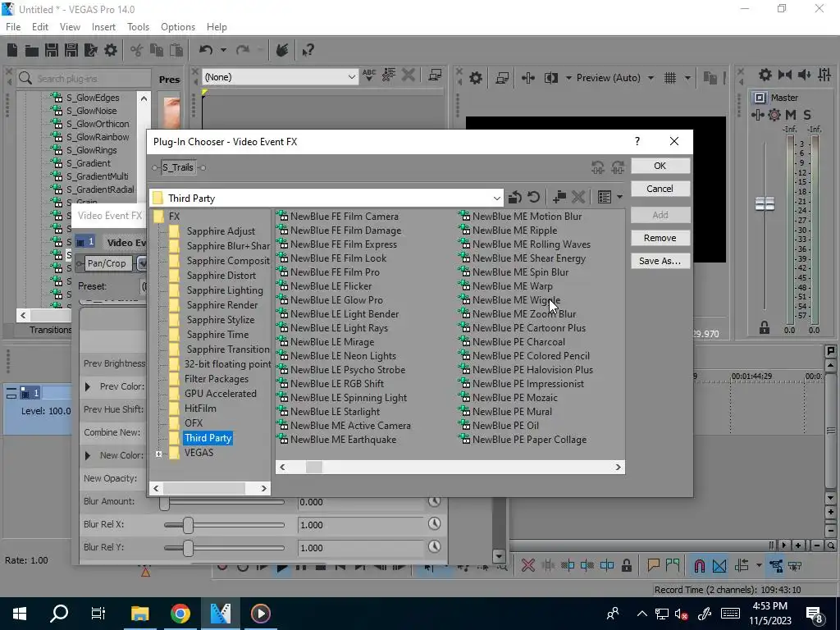Click keyframe clock icon for Blur Rel X

[x=435, y=524]
